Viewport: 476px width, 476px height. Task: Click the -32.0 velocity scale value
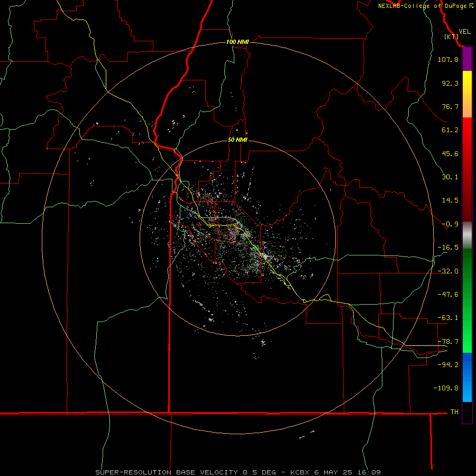[448, 271]
